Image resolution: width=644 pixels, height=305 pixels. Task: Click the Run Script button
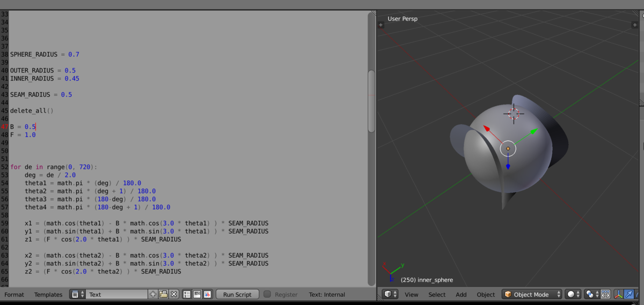point(237,294)
